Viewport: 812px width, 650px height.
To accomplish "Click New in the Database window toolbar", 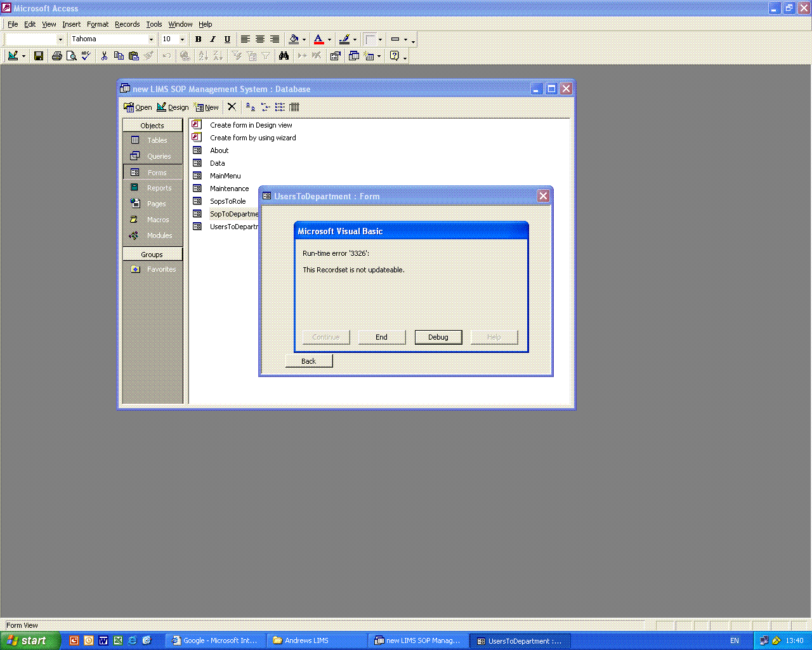I will [207, 107].
